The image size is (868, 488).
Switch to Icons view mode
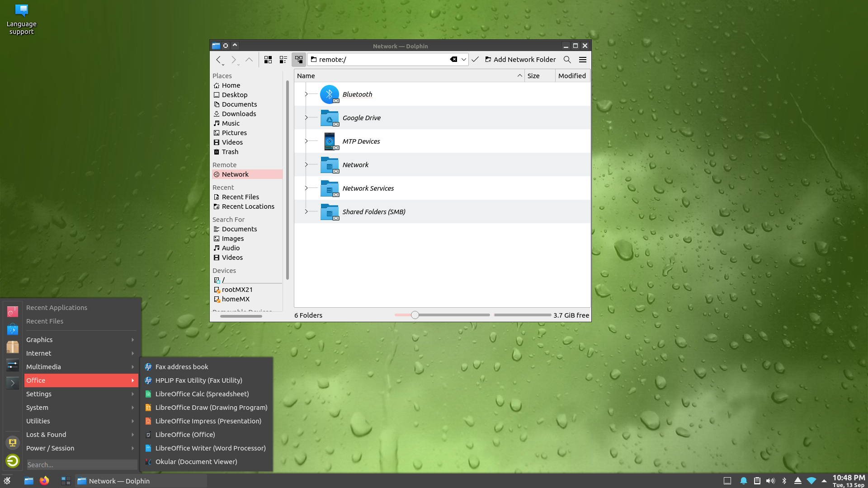click(268, 60)
